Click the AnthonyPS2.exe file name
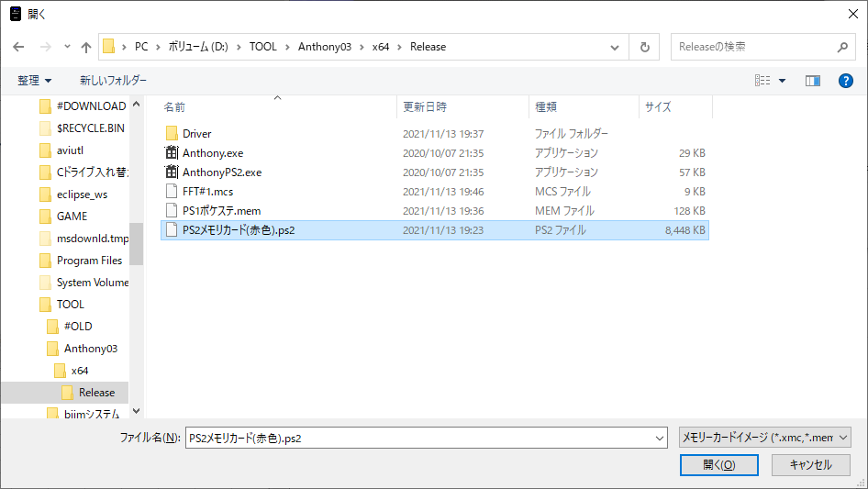Screen dimensions: 868x489 click(222, 172)
